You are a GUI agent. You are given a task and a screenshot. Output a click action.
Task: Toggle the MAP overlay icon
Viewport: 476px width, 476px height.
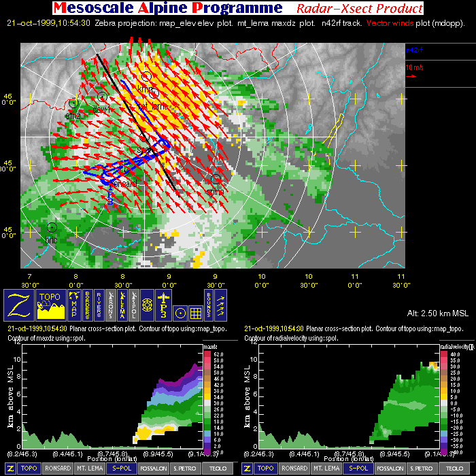coord(75,305)
